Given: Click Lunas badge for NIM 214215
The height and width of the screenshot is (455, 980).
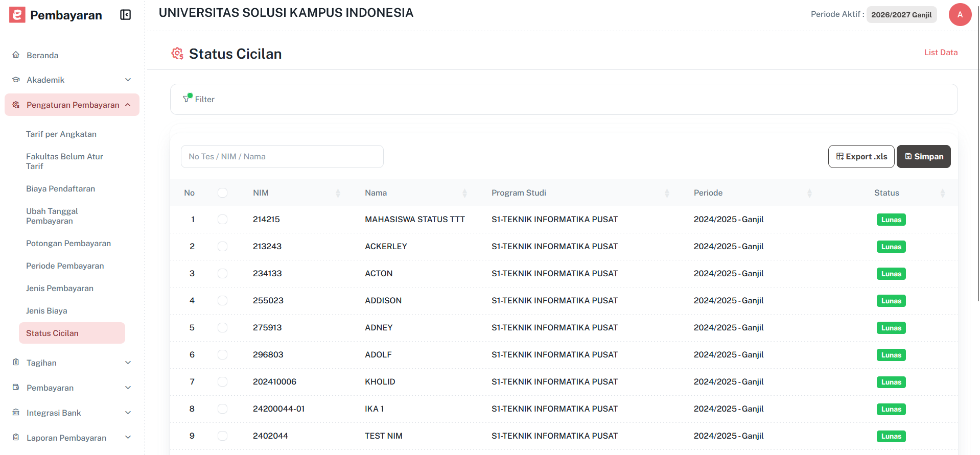Looking at the screenshot, I should [891, 220].
